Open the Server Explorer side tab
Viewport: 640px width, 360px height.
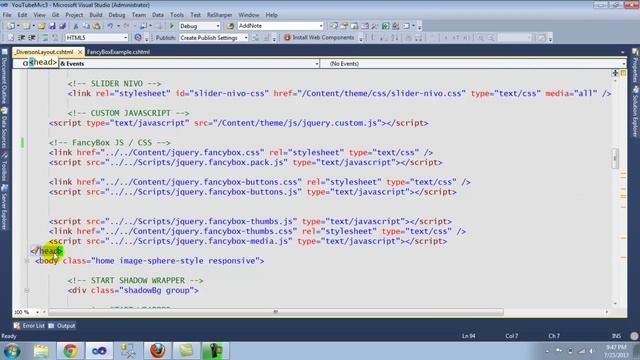[4, 207]
